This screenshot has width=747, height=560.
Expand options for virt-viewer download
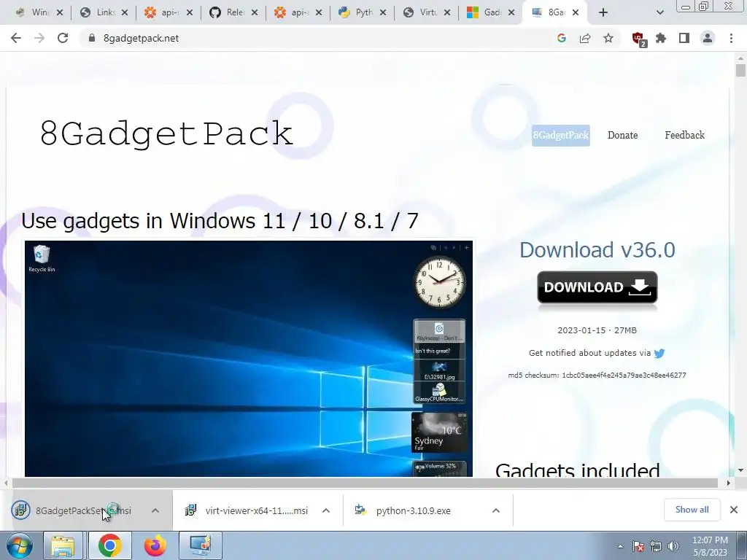click(x=326, y=510)
